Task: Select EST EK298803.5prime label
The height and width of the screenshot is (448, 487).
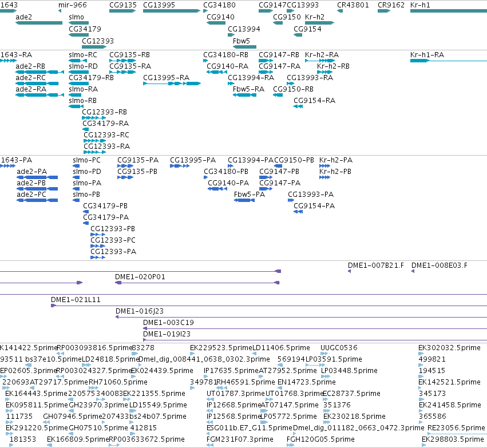Action: click(x=453, y=439)
